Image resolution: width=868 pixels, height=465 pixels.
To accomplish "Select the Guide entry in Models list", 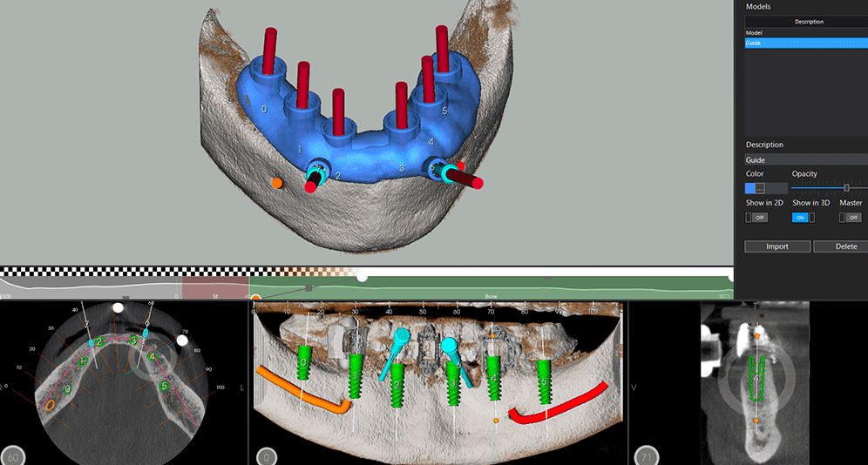I will (755, 42).
